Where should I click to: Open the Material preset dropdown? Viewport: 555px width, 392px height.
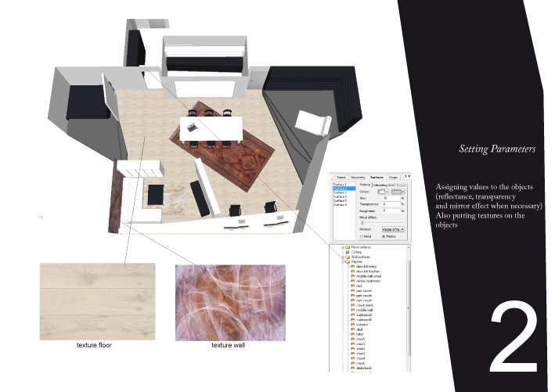point(393,229)
